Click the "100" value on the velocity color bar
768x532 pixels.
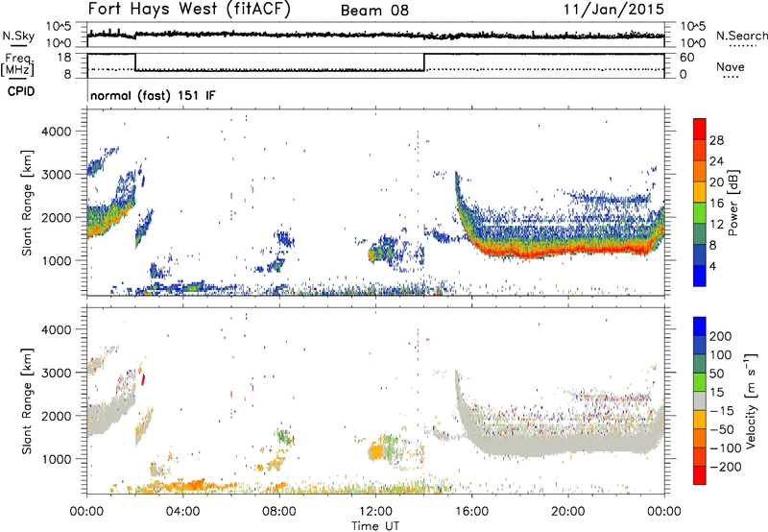(721, 355)
